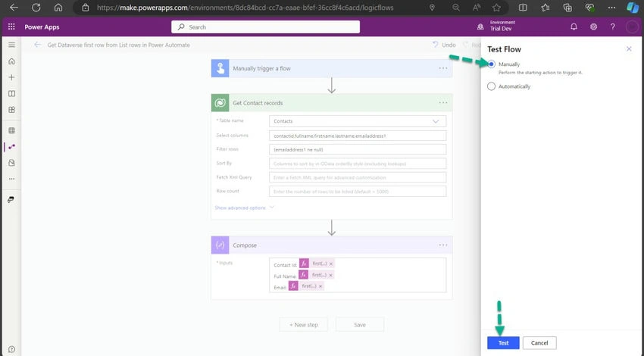644x356 pixels.
Task: Close the Test Flow panel
Action: click(x=629, y=49)
